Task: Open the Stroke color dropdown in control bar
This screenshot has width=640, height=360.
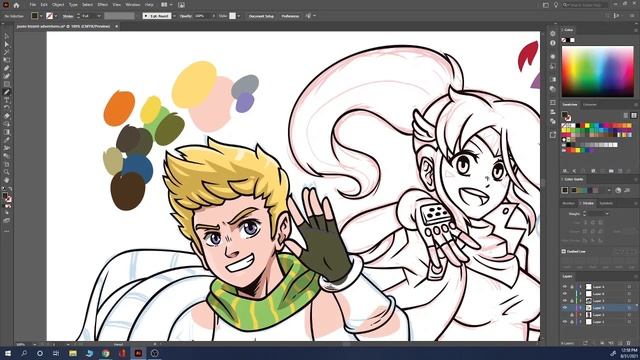Action: (x=56, y=16)
